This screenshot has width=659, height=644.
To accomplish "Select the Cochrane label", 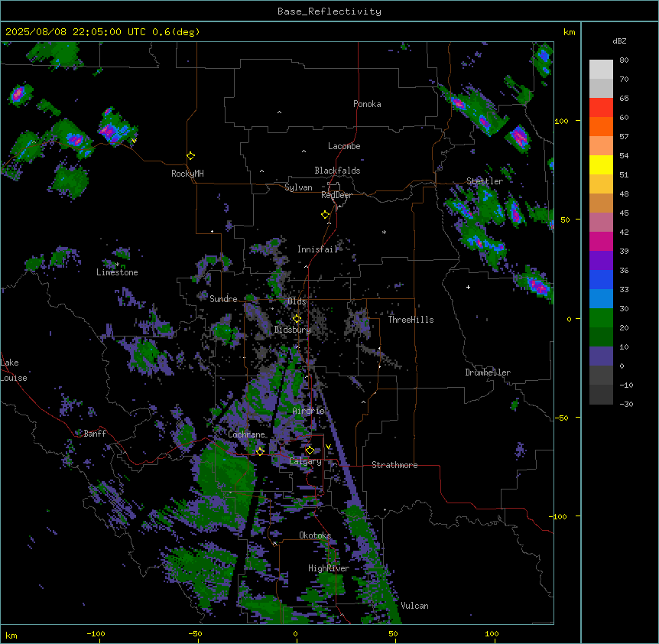I will click(246, 434).
